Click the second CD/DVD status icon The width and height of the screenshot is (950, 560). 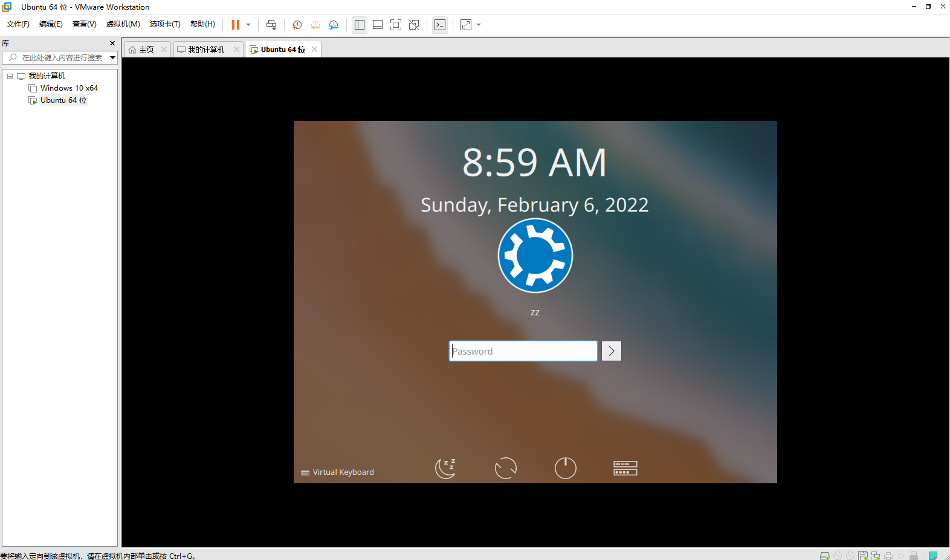pyautogui.click(x=850, y=556)
